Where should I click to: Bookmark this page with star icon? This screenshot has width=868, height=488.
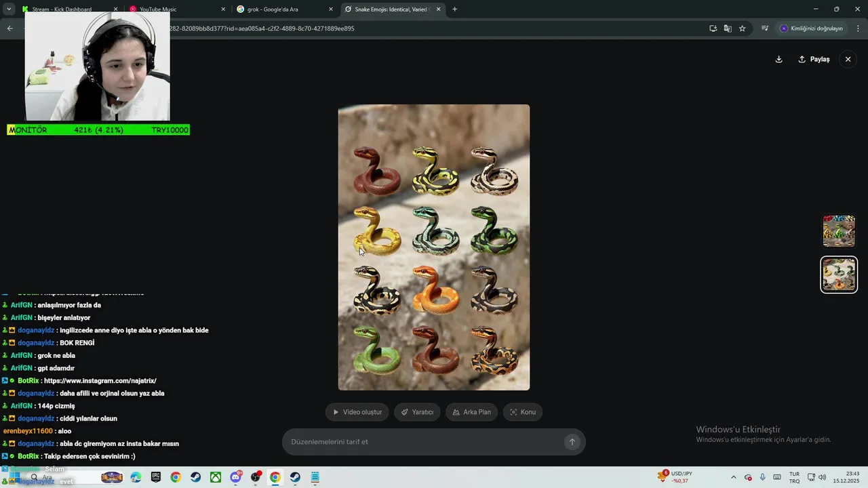point(743,28)
